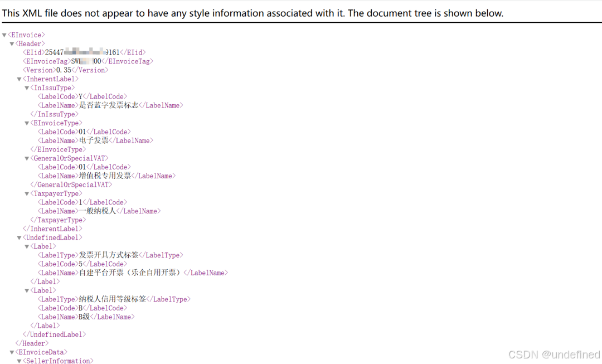This screenshot has height=364, width=602.
Task: Collapse the first Label node
Action: (27, 246)
